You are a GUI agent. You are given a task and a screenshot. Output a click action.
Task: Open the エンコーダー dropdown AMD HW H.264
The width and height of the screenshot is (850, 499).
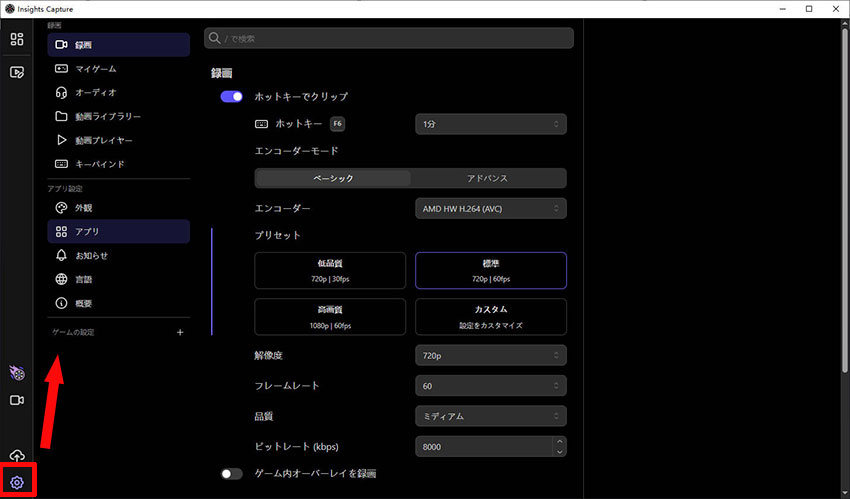point(490,208)
